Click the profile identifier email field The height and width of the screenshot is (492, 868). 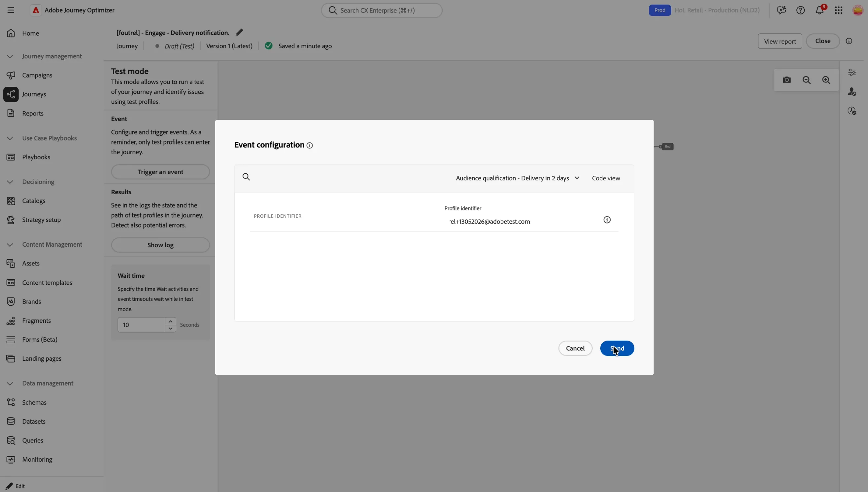pyautogui.click(x=520, y=222)
